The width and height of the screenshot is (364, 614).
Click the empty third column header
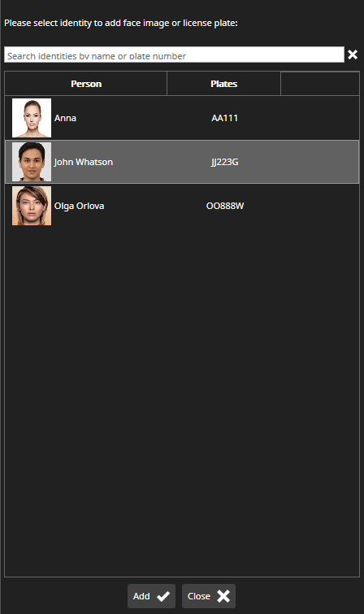(320, 84)
